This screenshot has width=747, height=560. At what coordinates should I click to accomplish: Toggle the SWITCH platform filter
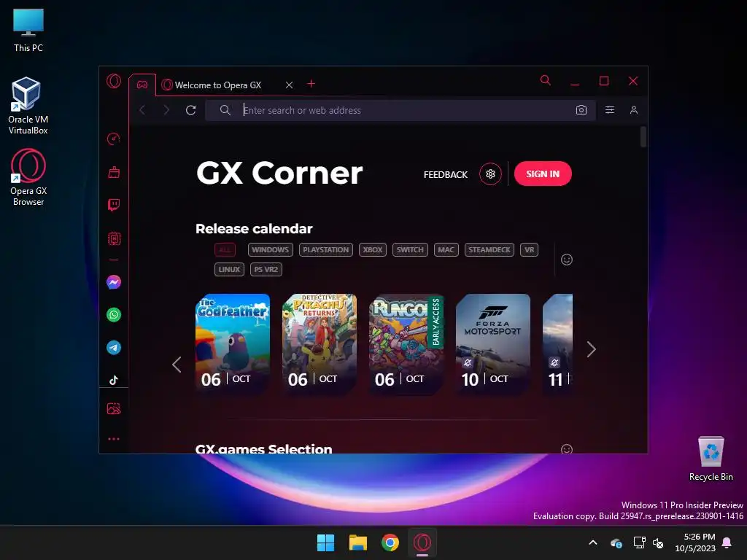click(410, 249)
